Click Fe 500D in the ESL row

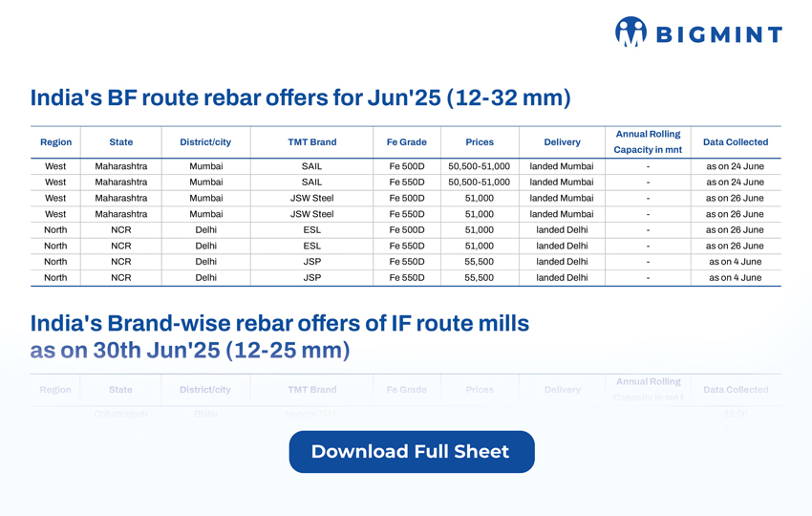(407, 230)
